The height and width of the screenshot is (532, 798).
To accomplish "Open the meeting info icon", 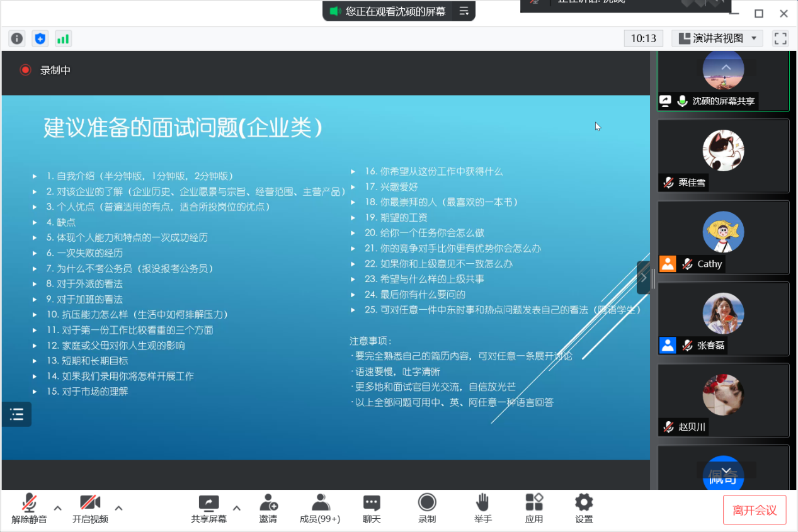I will [x=17, y=38].
